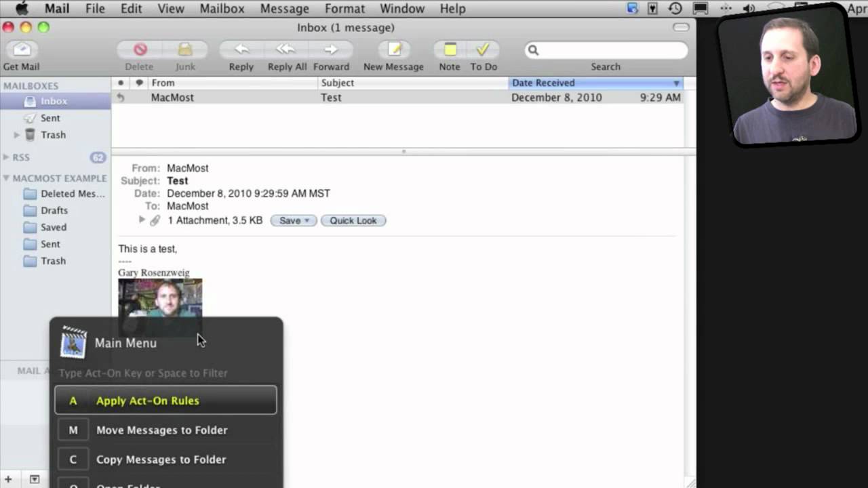Click the toolbar toggle pill button

pyautogui.click(x=681, y=27)
